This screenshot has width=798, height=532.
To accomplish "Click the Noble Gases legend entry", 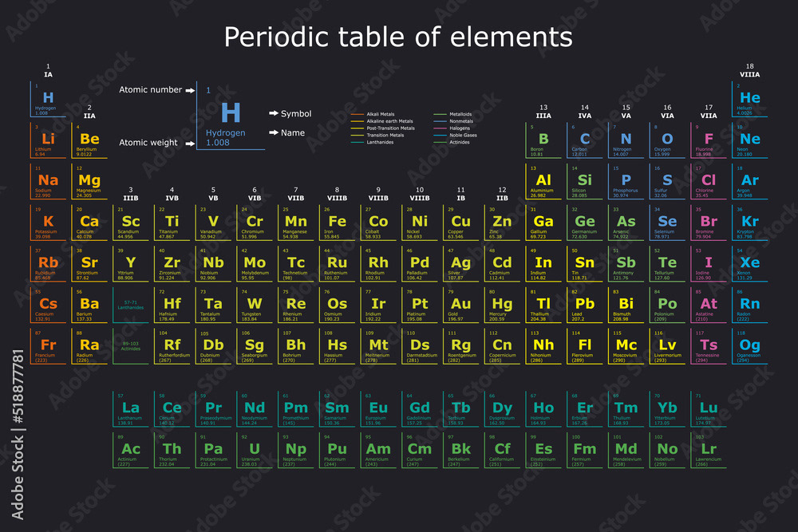I will click(x=455, y=136).
